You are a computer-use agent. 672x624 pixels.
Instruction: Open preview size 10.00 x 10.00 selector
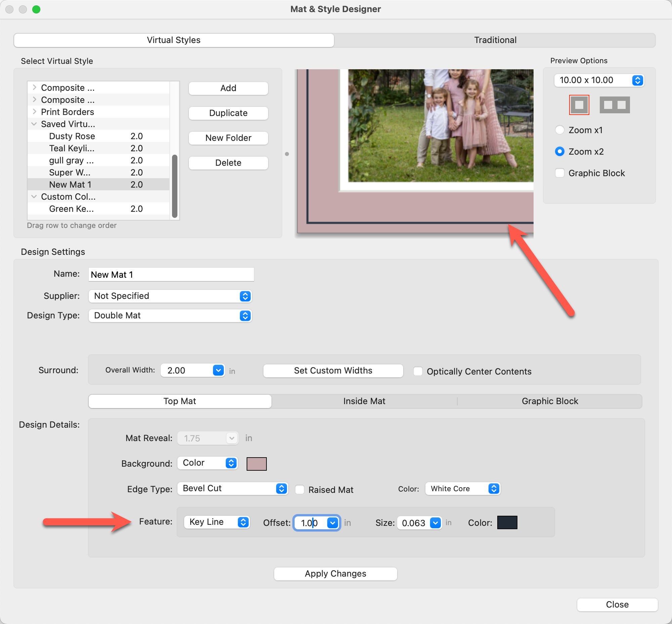(599, 80)
